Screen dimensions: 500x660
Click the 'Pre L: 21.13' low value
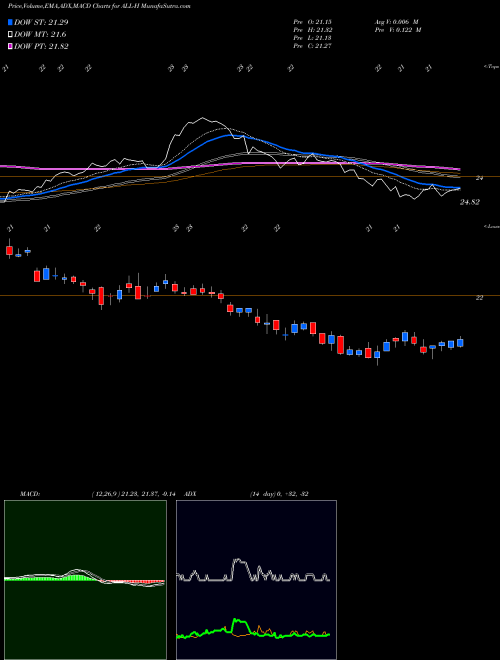tap(312, 38)
